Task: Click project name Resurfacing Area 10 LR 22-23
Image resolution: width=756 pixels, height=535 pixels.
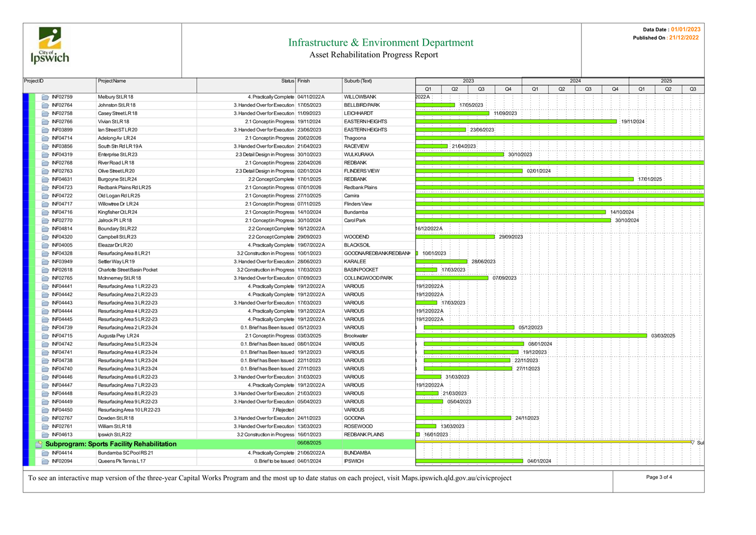Action: tap(129, 410)
